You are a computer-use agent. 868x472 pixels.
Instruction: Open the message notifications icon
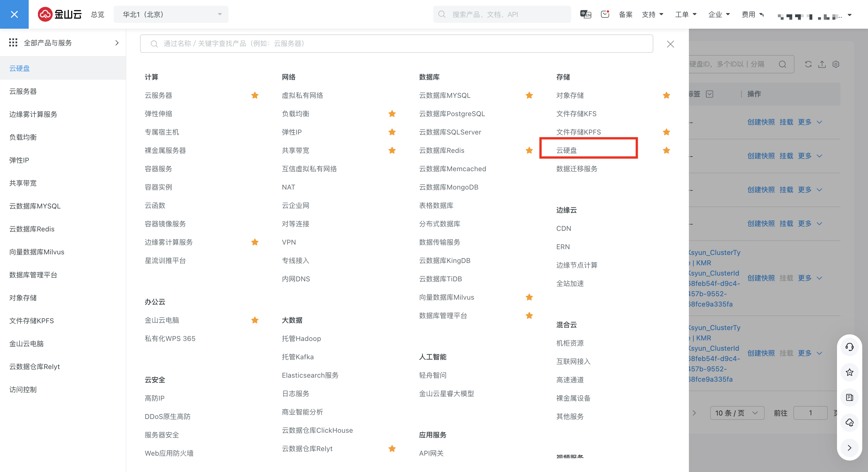(x=605, y=14)
